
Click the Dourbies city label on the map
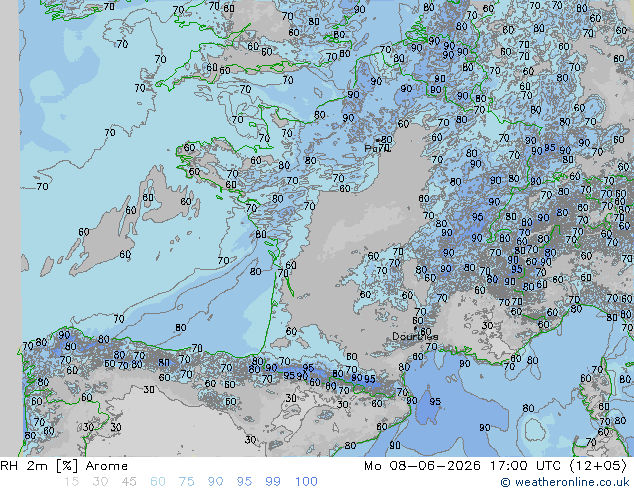[x=415, y=336]
